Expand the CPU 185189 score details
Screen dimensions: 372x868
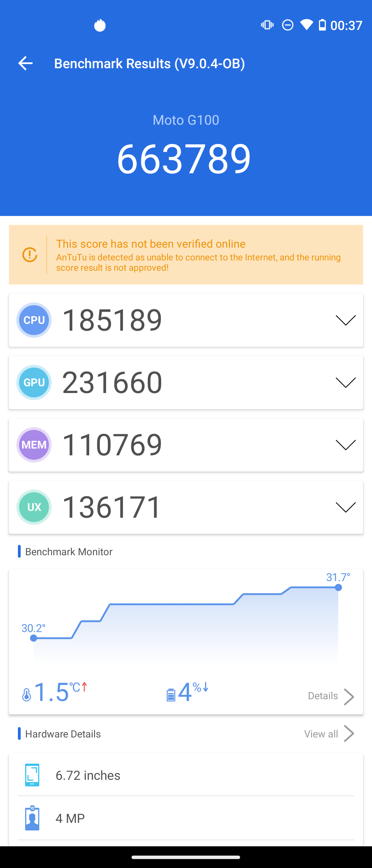[x=345, y=320]
